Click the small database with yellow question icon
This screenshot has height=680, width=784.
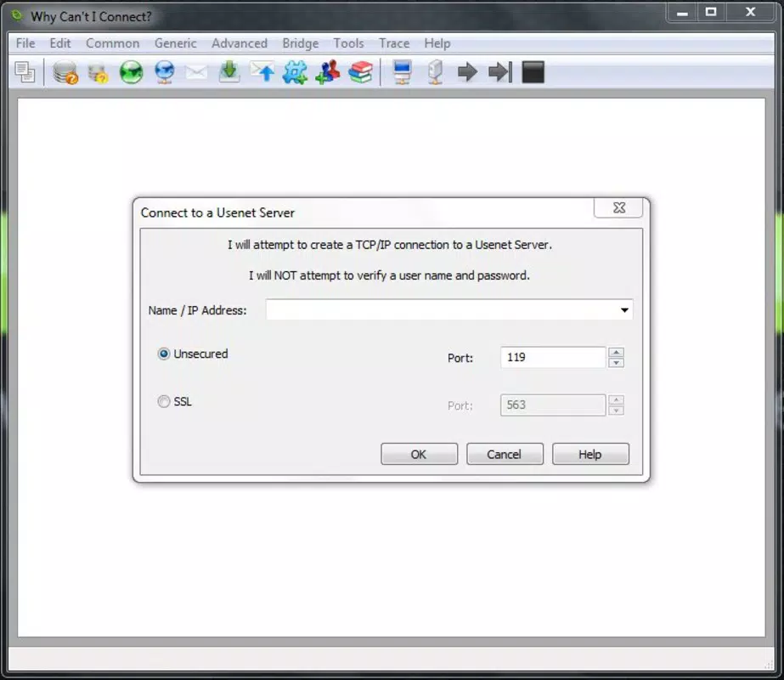click(98, 72)
